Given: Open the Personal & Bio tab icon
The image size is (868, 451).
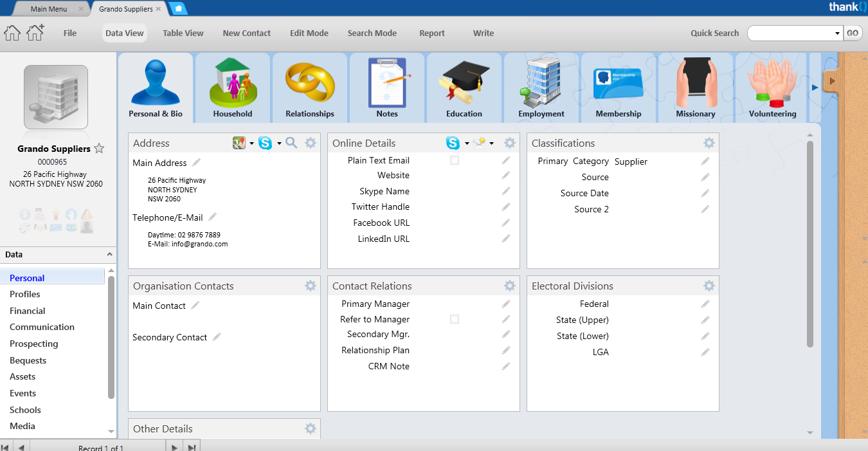Looking at the screenshot, I should [x=155, y=84].
